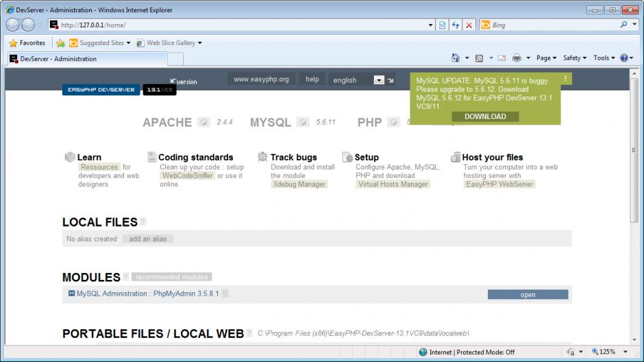The width and height of the screenshot is (644, 362).
Task: Click open button for PhpMyAdmin module
Action: coord(528,295)
